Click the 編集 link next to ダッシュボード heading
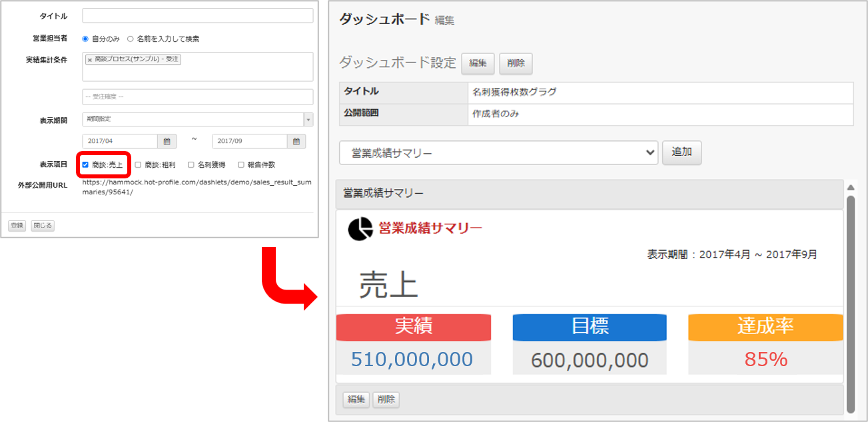Image resolution: width=868 pixels, height=422 pixels. [444, 21]
